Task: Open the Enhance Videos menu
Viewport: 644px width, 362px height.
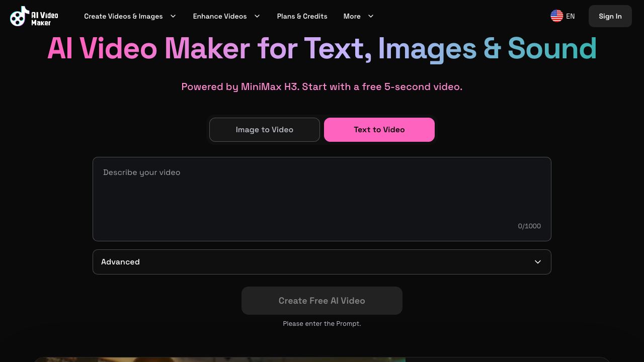Action: 220,16
